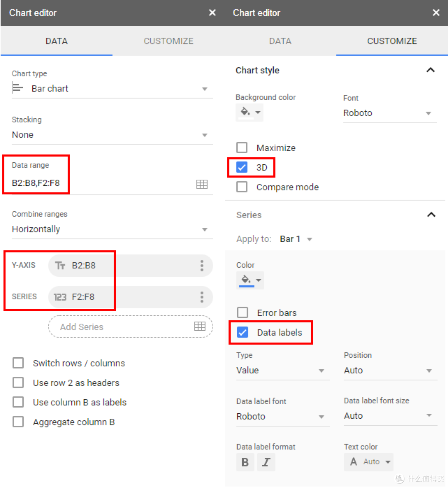This screenshot has width=448, height=488.
Task: Switch to DATA tab in left panel
Action: pos(56,41)
